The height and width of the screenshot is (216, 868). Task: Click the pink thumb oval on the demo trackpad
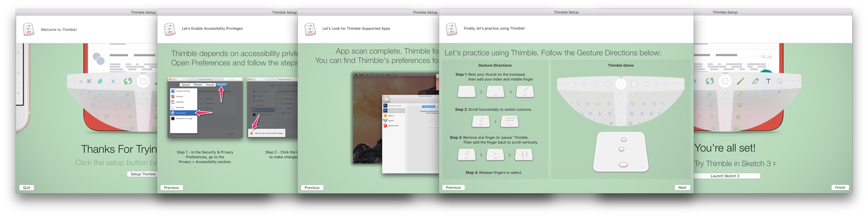pos(623,164)
